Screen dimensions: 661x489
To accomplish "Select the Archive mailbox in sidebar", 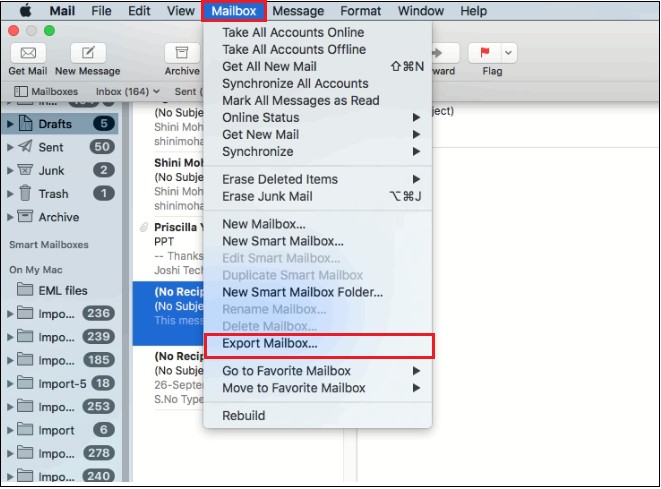I will pos(59,217).
